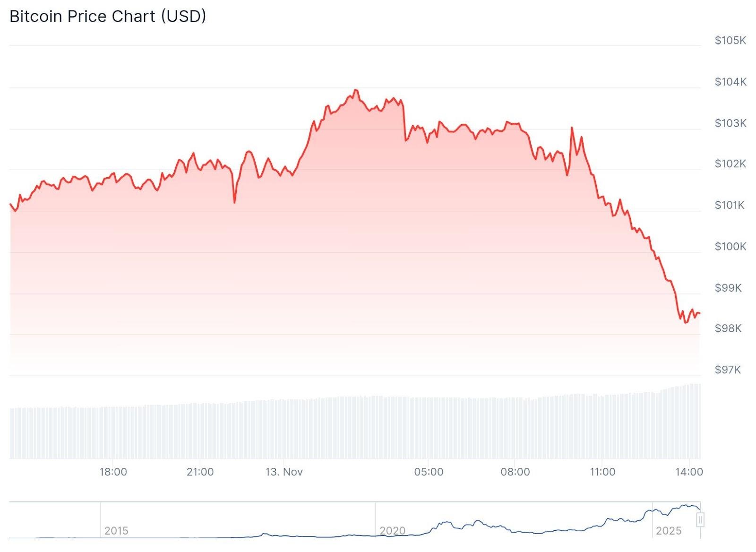Click the 14:00 time axis label
Screen dimensions: 756x552
(689, 472)
